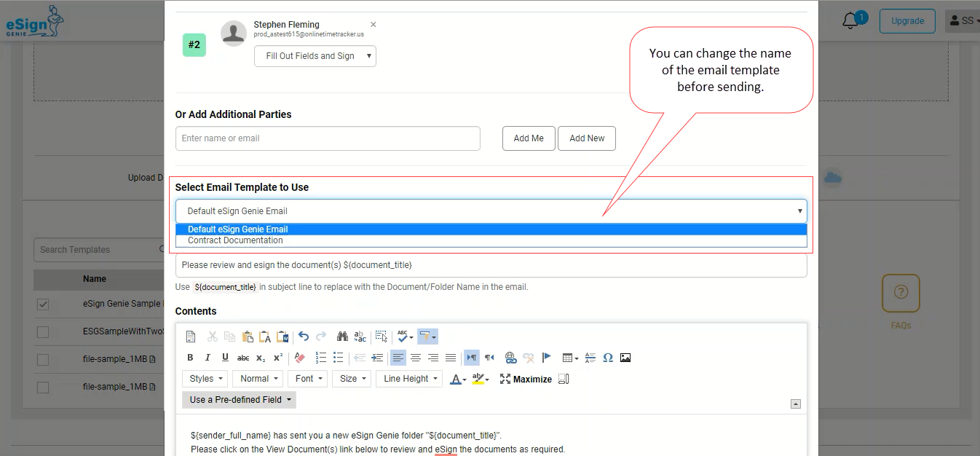This screenshot has width=980, height=456.
Task: Set text direction right to left
Action: (x=489, y=358)
